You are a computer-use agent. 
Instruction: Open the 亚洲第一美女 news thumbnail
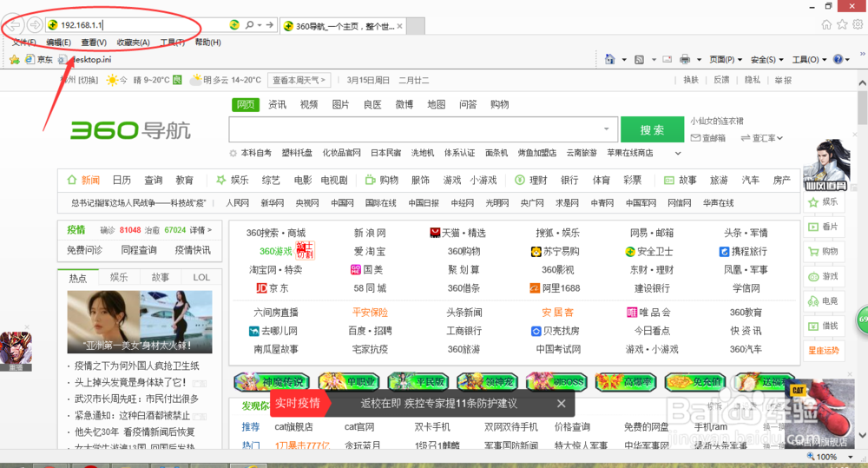coord(140,322)
